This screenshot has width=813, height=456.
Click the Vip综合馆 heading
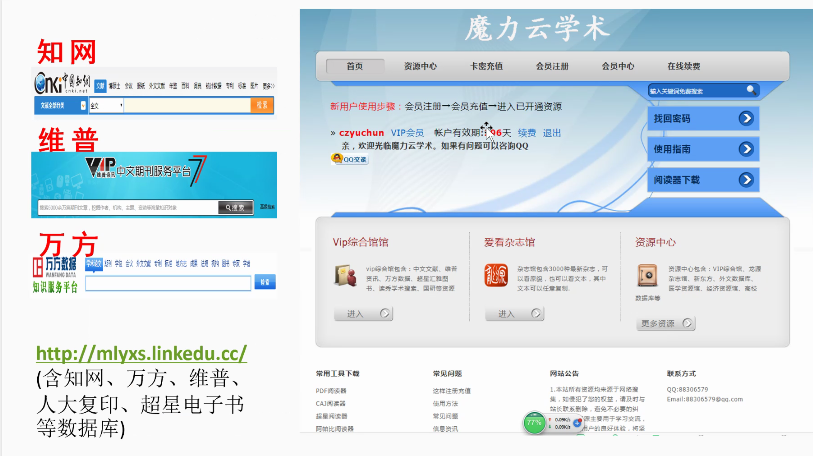click(x=360, y=242)
